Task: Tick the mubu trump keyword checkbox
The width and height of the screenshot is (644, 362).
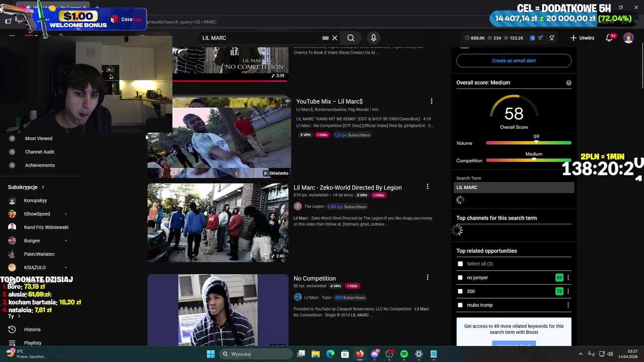Action: [x=460, y=305]
